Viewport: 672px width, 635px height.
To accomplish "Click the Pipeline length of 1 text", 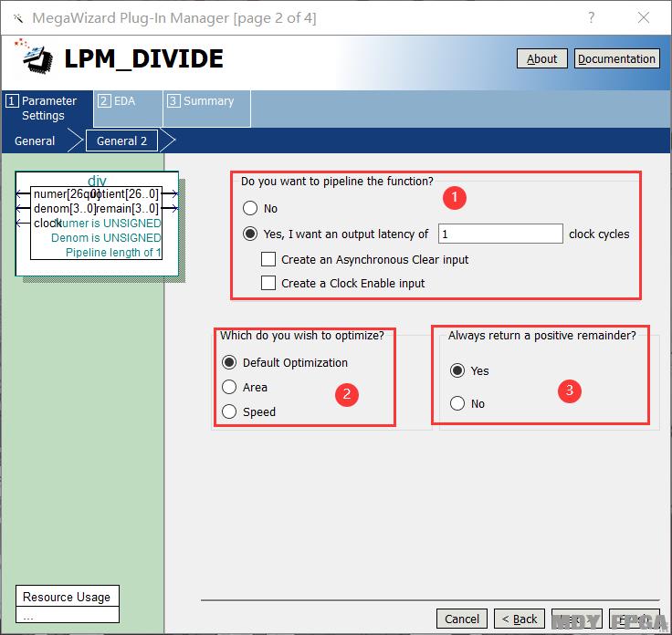I will (x=113, y=252).
